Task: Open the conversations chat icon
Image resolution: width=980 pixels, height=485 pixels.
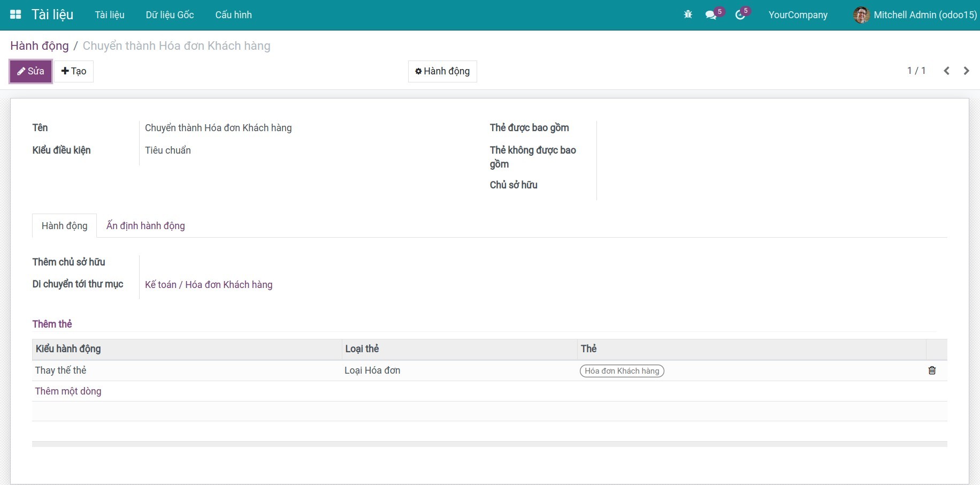Action: tap(711, 15)
